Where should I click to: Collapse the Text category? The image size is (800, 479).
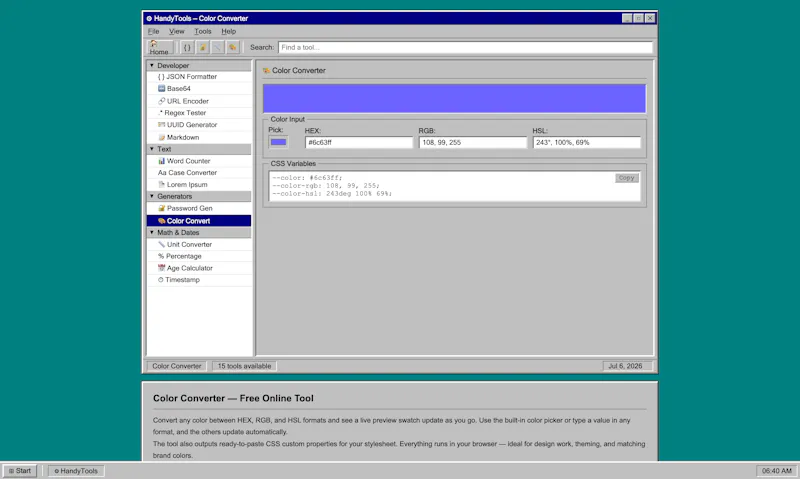click(x=199, y=149)
